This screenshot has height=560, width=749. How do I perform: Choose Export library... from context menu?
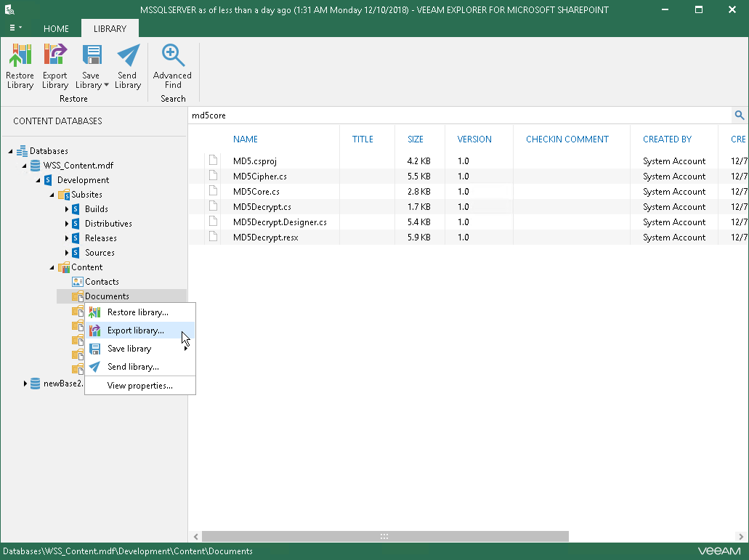click(x=140, y=330)
